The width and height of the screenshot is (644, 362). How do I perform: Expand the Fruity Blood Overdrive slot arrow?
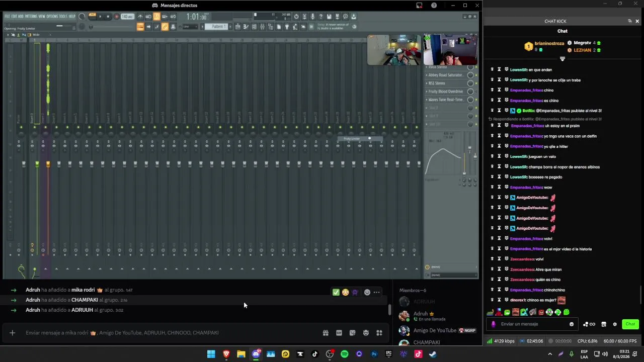click(426, 92)
